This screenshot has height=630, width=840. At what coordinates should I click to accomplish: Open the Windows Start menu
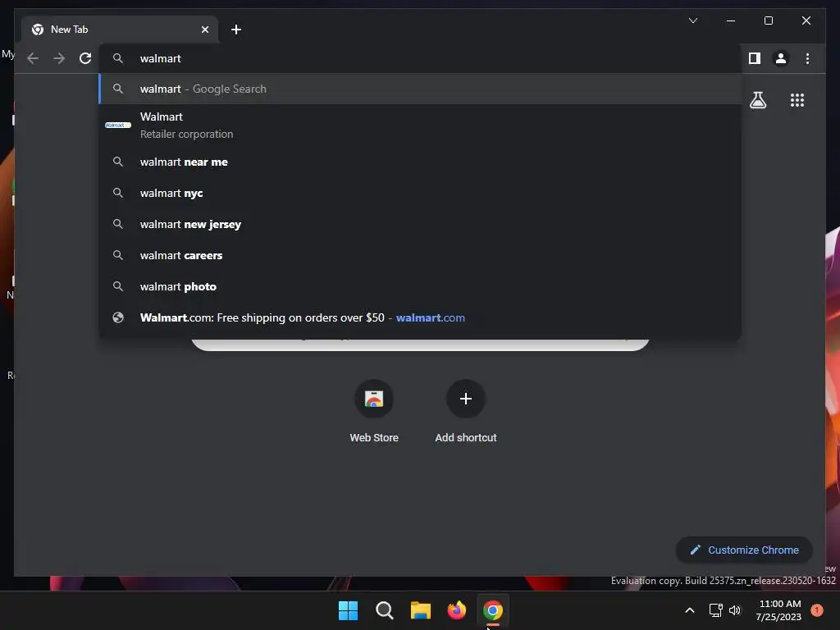348,610
